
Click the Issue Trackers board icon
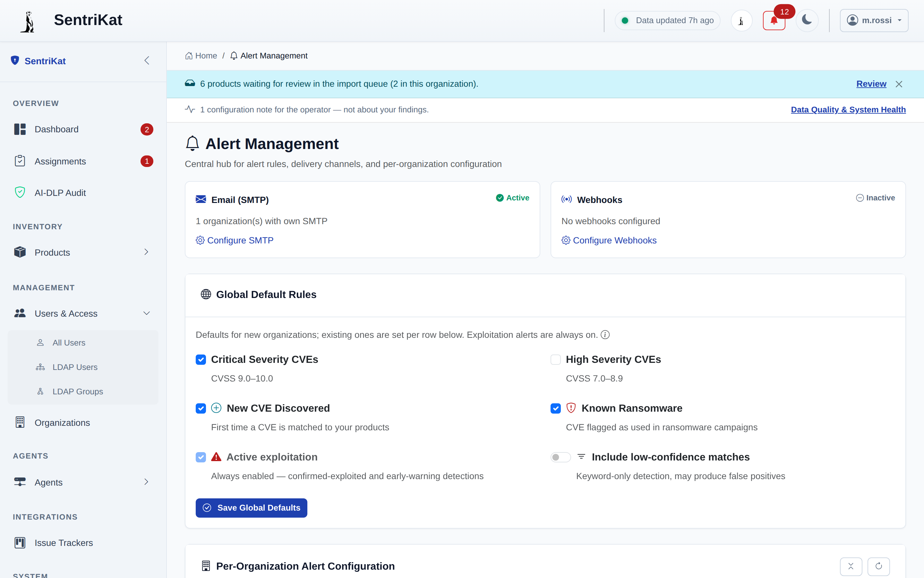pos(20,542)
